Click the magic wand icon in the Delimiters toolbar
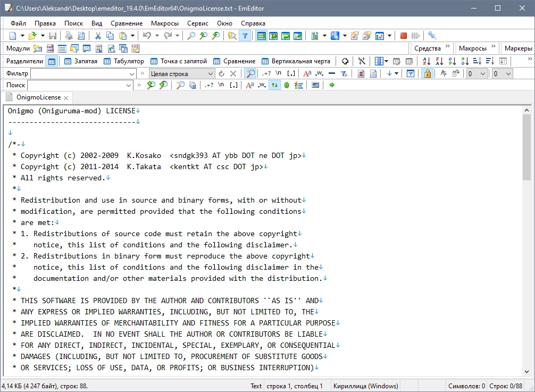Image resolution: width=535 pixels, height=392 pixels. 362,61
